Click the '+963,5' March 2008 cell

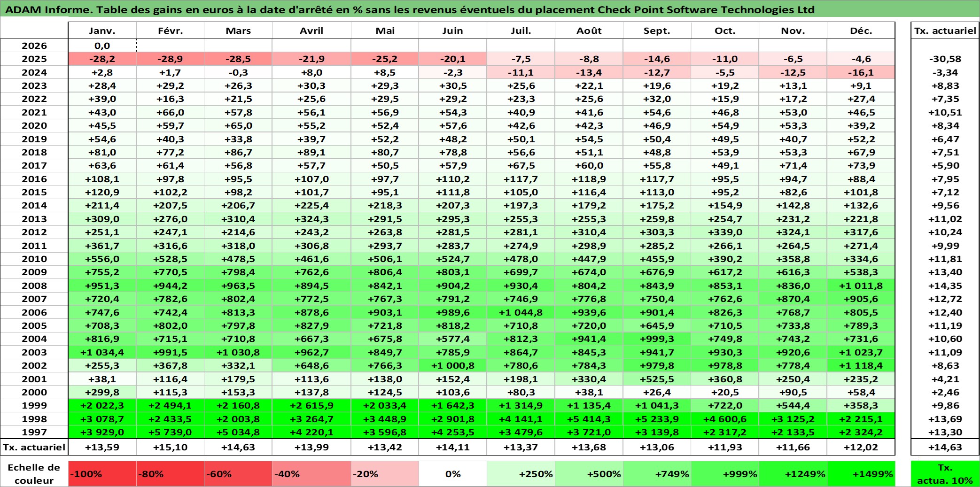click(238, 286)
